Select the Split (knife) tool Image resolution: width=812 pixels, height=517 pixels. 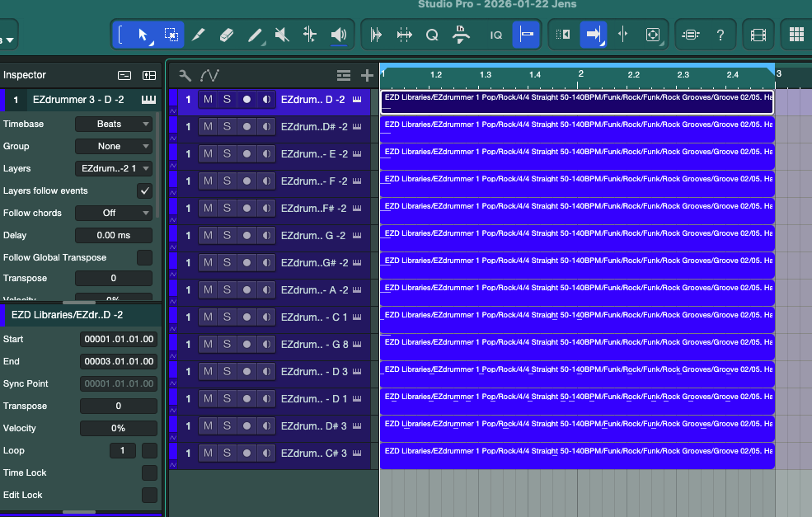point(198,35)
